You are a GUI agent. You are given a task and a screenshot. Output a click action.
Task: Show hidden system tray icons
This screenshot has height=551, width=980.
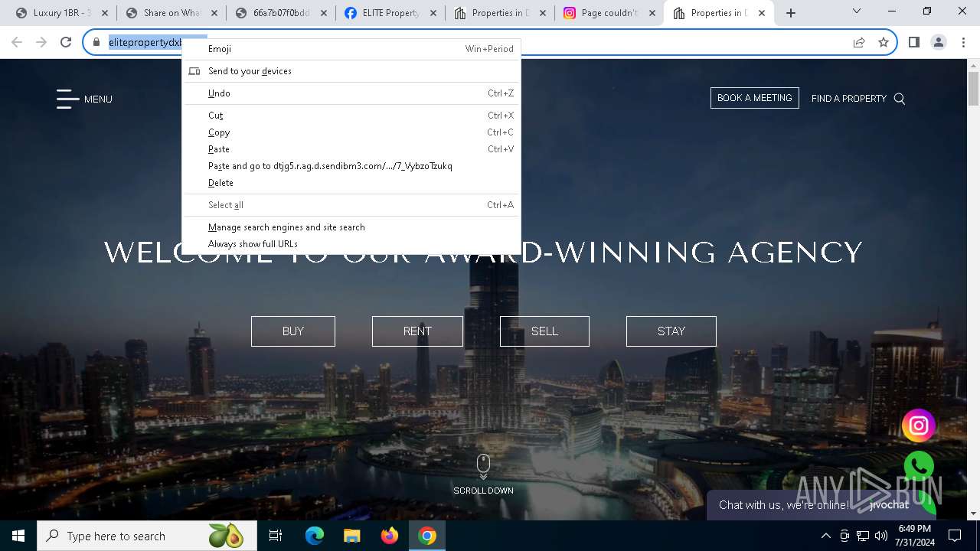coord(826,536)
